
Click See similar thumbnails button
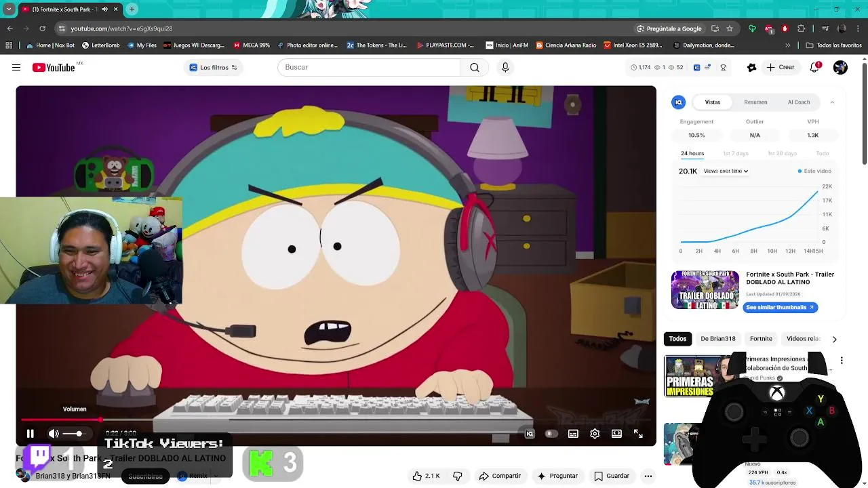781,308
